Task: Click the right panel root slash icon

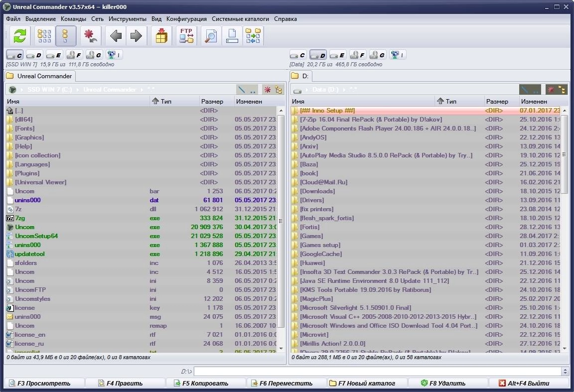Action: pos(525,89)
